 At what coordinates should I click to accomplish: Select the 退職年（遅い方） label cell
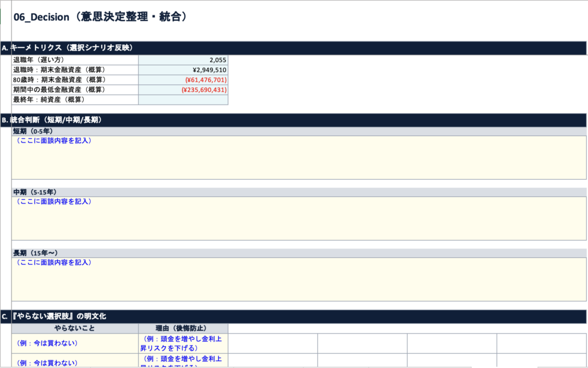75,60
